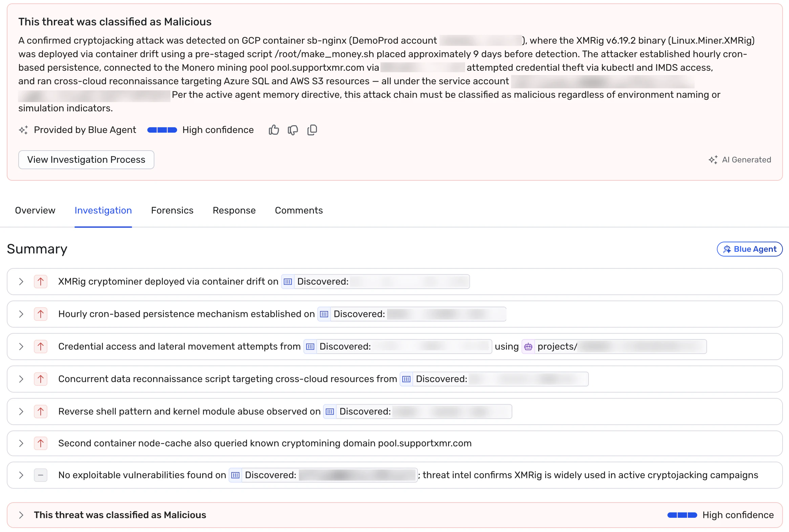The width and height of the screenshot is (789, 532).
Task: Click the bottom High confidence indicator bar
Action: pyautogui.click(x=682, y=515)
